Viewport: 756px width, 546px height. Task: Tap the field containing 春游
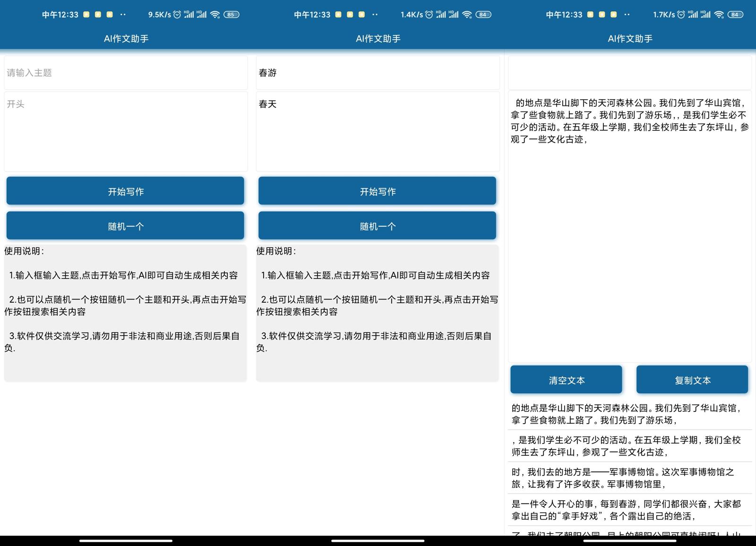point(377,73)
